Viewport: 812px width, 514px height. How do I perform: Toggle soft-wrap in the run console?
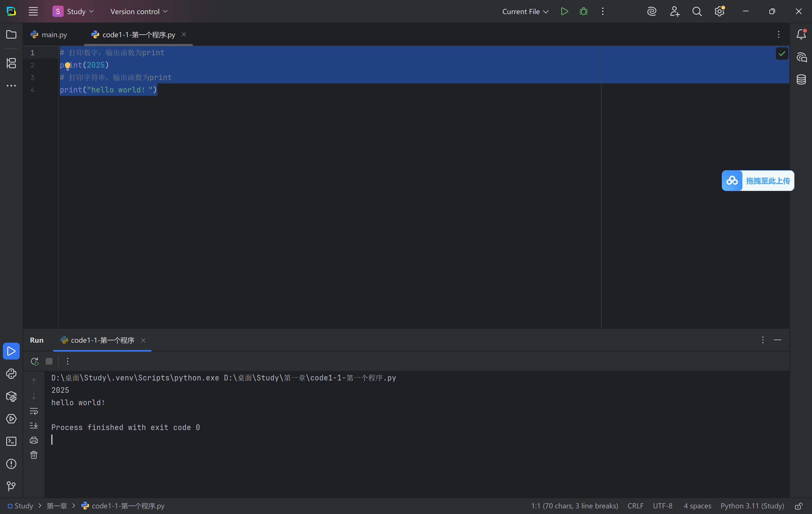click(x=34, y=411)
